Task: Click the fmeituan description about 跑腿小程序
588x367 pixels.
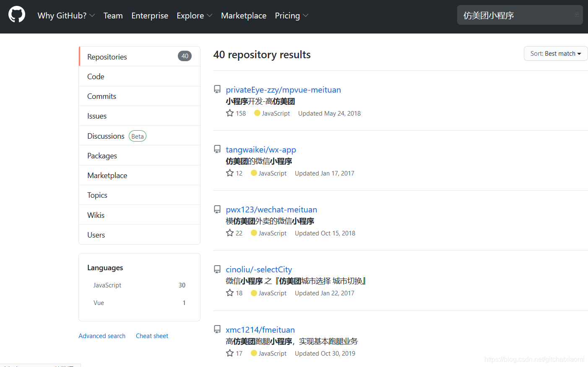Action: [x=292, y=341]
